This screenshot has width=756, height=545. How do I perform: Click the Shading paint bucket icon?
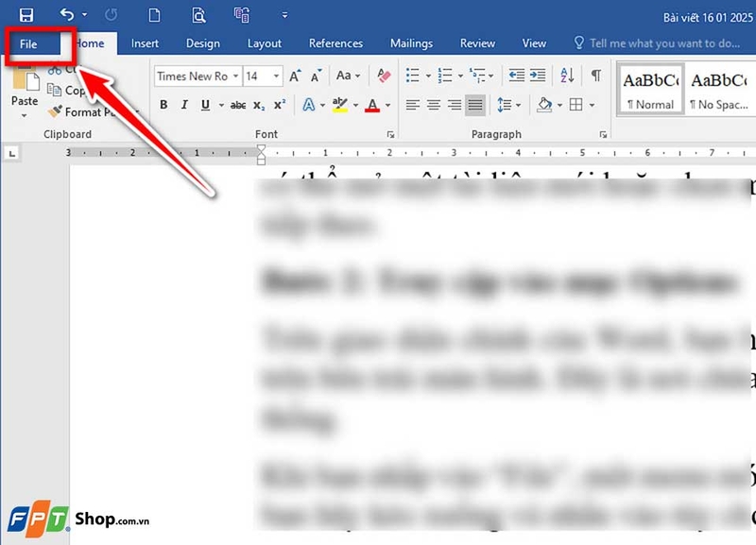click(545, 105)
